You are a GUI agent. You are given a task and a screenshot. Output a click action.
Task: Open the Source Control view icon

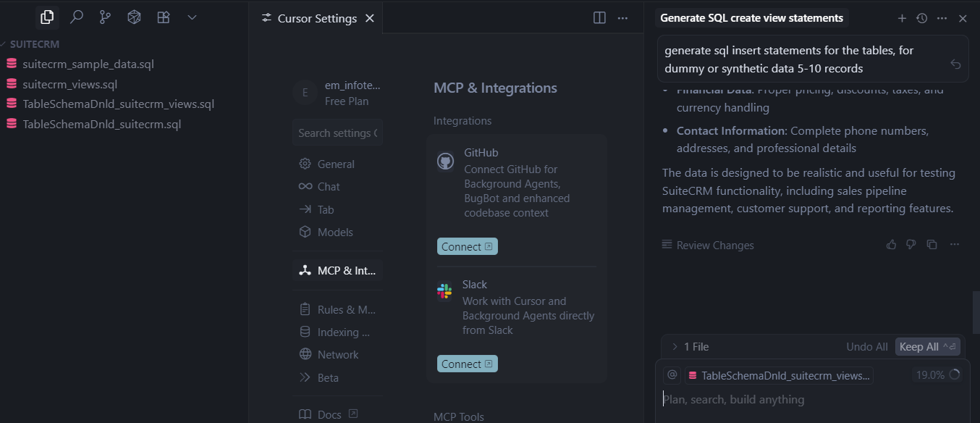(105, 17)
